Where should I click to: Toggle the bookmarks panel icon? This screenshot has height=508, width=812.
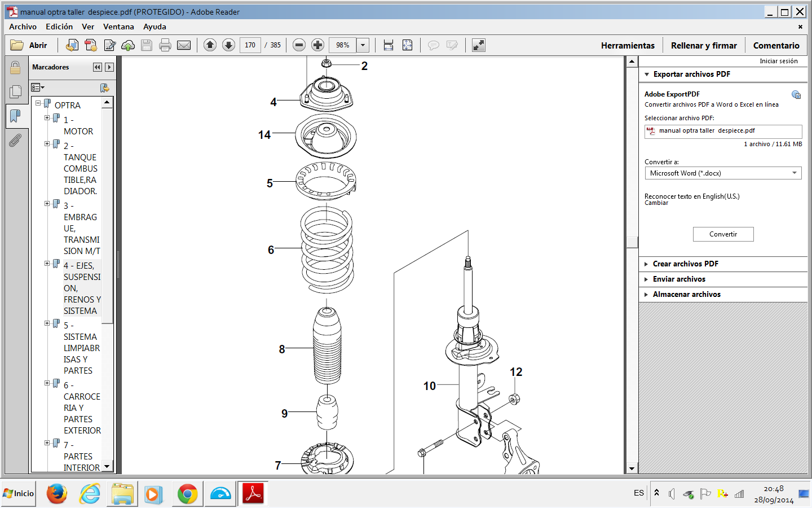click(15, 116)
